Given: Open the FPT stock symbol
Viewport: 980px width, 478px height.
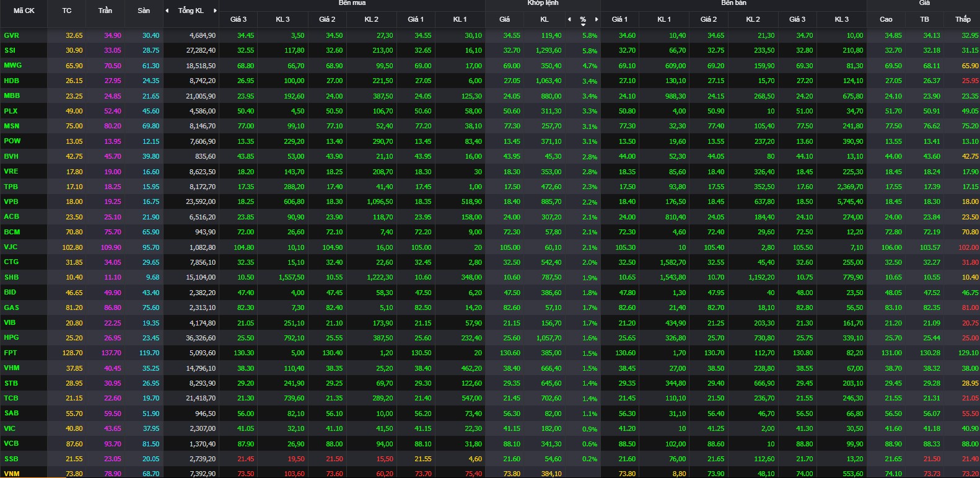Looking at the screenshot, I should pyautogui.click(x=11, y=353).
